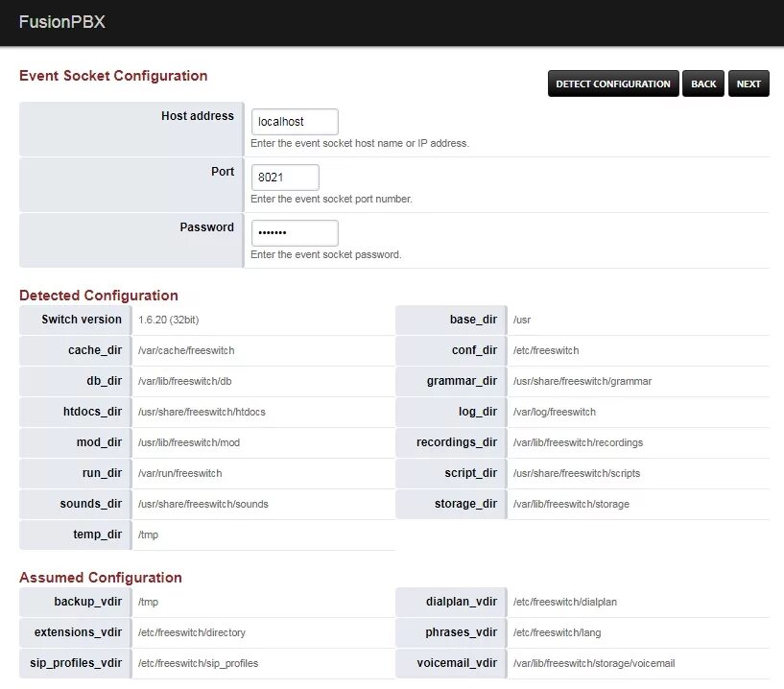
Task: Click the htdocs_dir label
Action: tap(92, 412)
